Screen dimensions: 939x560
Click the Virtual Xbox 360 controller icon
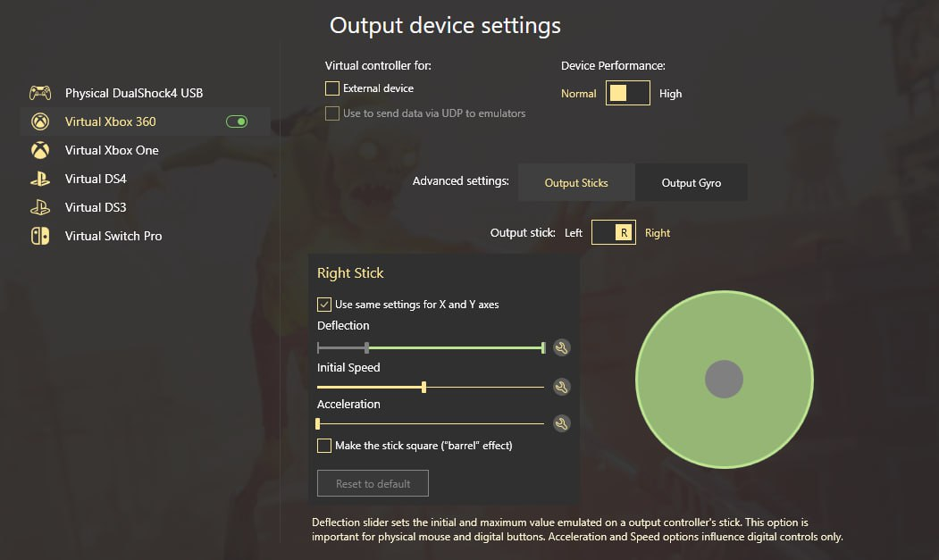[x=40, y=121]
